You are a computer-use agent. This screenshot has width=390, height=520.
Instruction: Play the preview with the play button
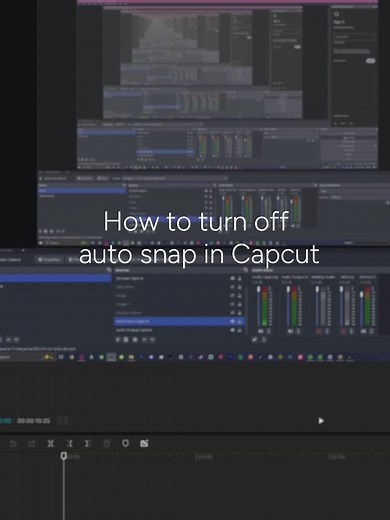pyautogui.click(x=321, y=421)
